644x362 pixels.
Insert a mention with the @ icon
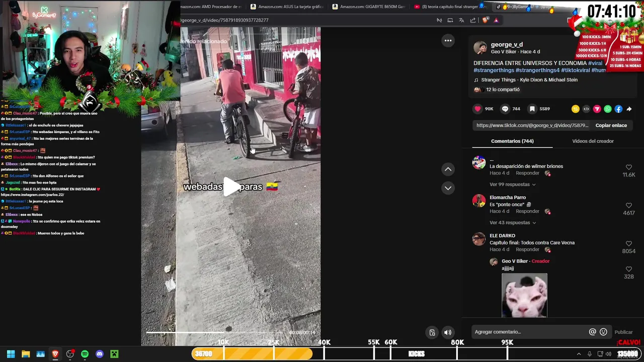click(592, 332)
